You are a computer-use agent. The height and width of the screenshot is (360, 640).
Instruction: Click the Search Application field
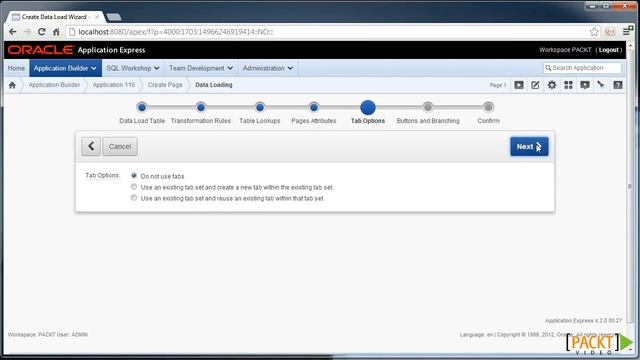pyautogui.click(x=582, y=68)
